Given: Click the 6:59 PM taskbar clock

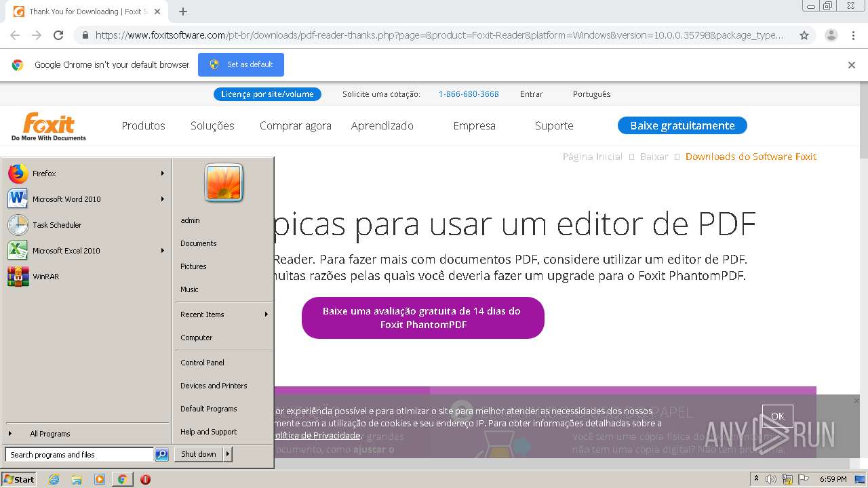Looking at the screenshot, I should point(833,479).
